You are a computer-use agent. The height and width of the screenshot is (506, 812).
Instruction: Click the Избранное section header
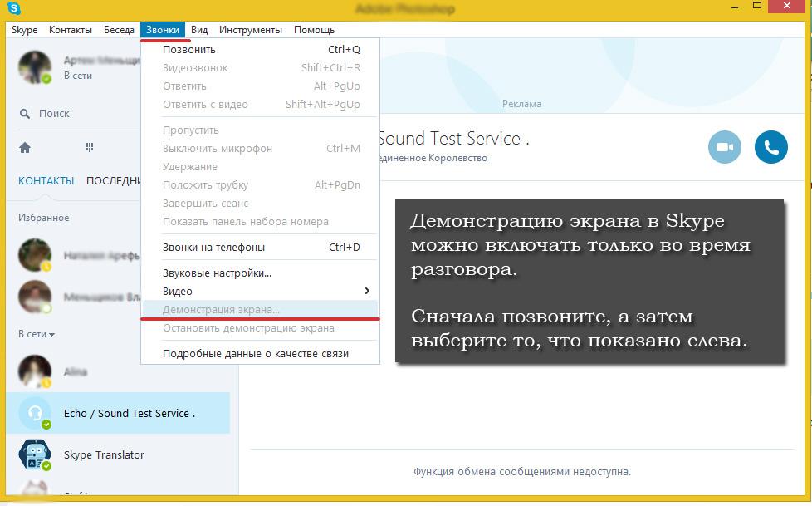tap(43, 218)
